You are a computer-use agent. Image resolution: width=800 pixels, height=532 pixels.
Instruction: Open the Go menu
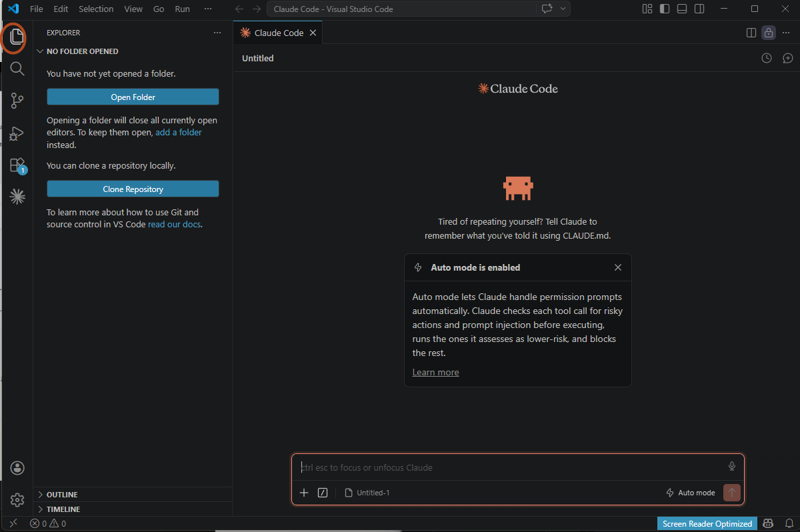[159, 9]
